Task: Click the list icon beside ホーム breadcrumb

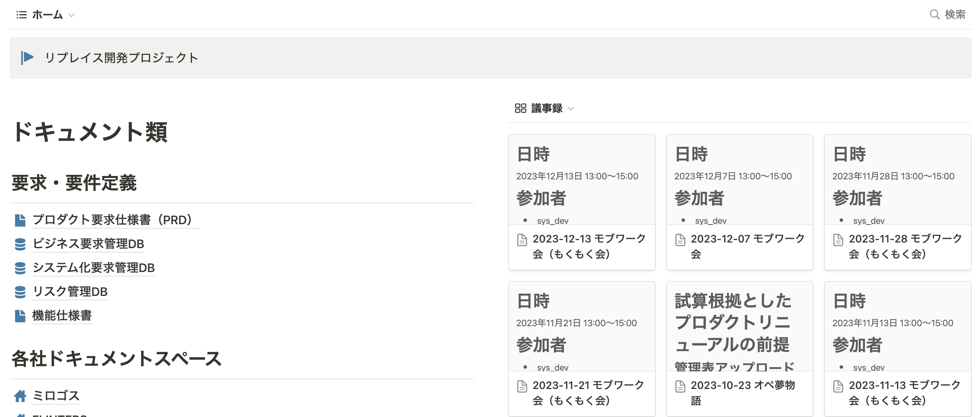Action: coord(22,15)
